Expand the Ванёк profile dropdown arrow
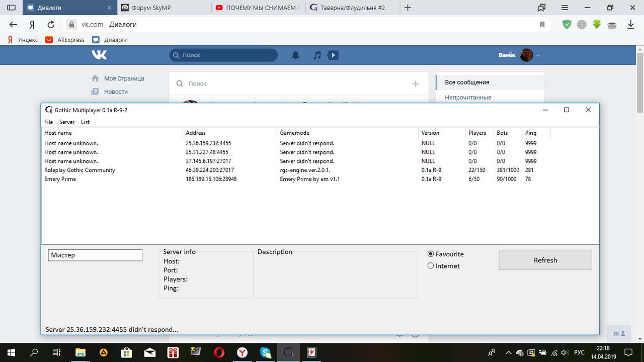 pos(538,55)
